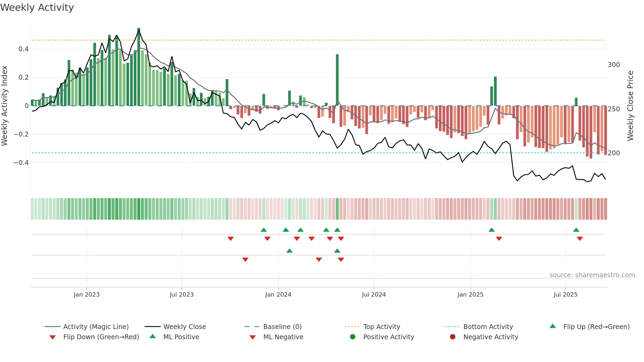Click the last red heatmap cell at right

606,209
